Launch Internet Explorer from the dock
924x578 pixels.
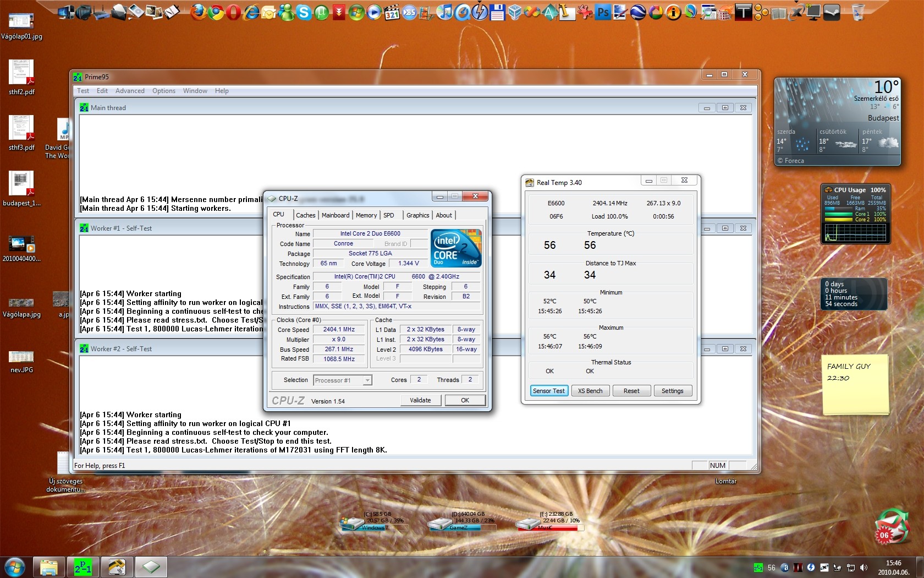(251, 12)
